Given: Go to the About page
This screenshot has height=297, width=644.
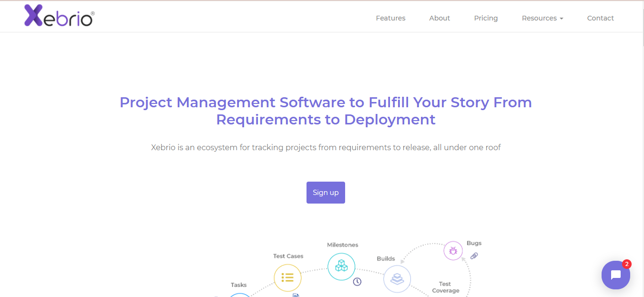Looking at the screenshot, I should pyautogui.click(x=440, y=18).
